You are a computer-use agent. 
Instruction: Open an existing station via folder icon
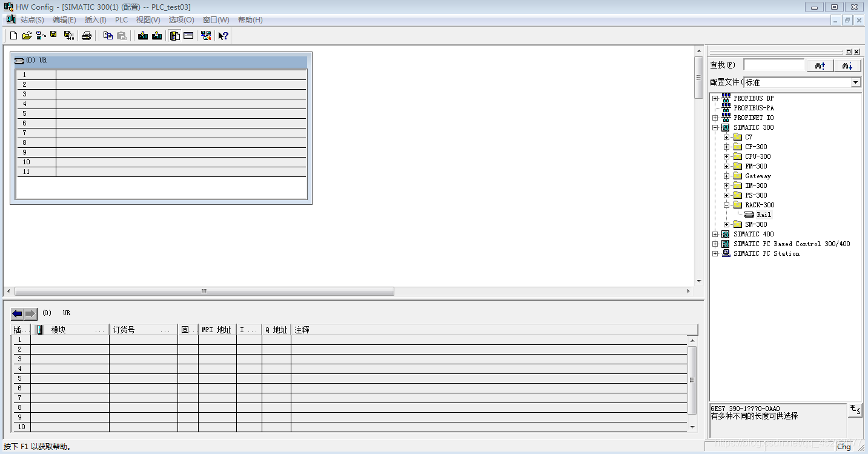pos(27,36)
